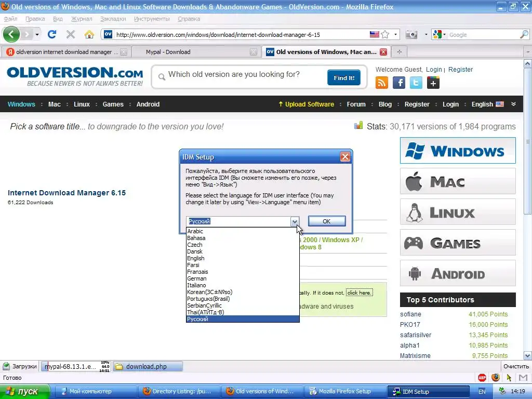The image size is (532, 399).
Task: Open the Home page icon
Action: click(x=89, y=34)
